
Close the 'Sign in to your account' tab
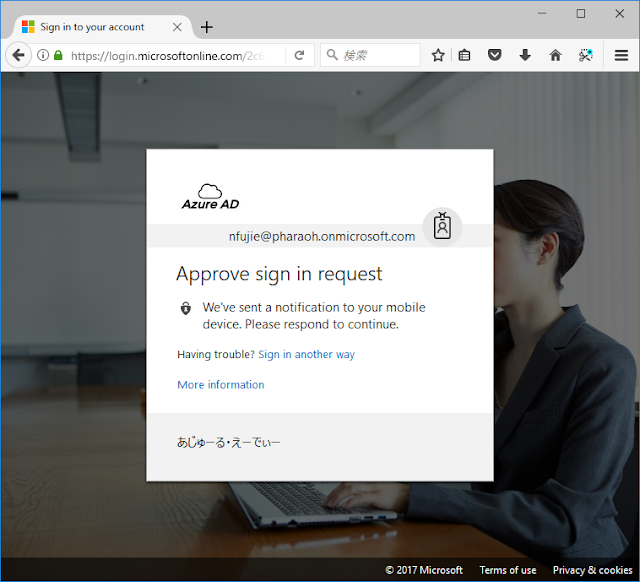[x=177, y=27]
